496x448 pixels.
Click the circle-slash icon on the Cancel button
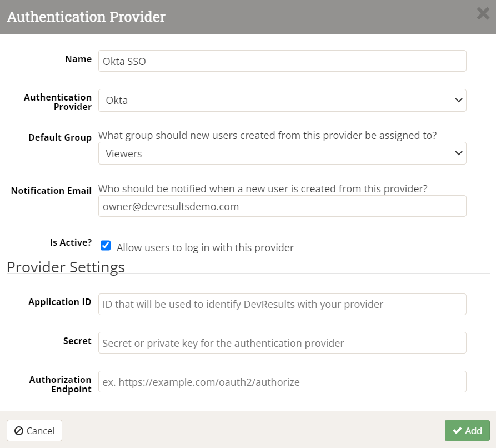[19, 431]
